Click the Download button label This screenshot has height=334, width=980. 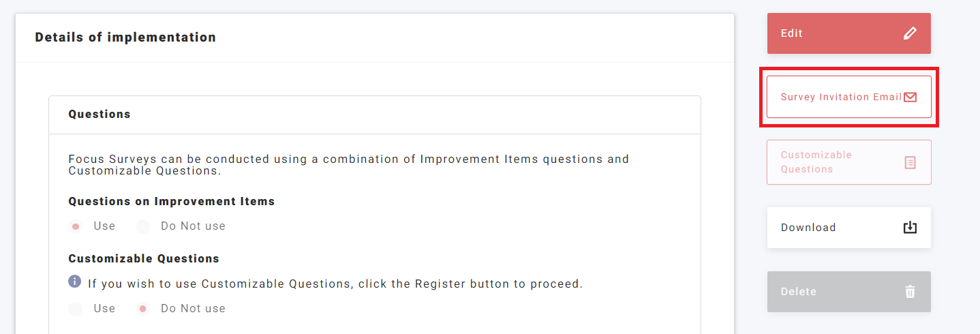tap(808, 228)
